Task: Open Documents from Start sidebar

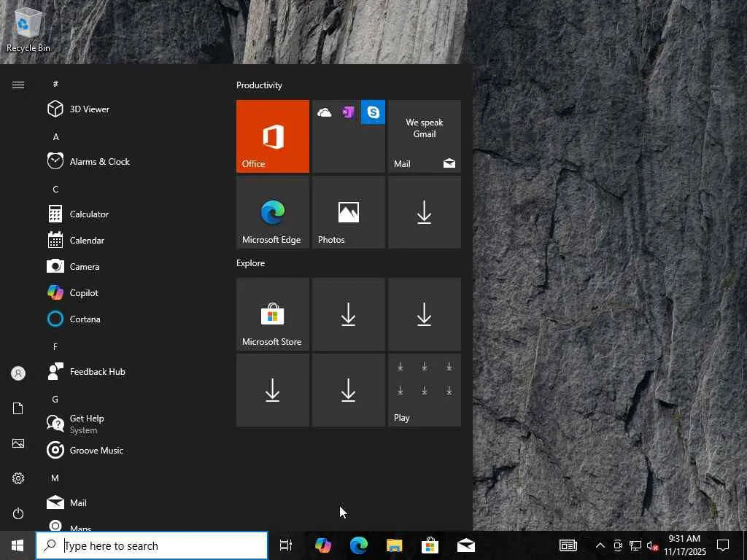Action: pos(18,408)
